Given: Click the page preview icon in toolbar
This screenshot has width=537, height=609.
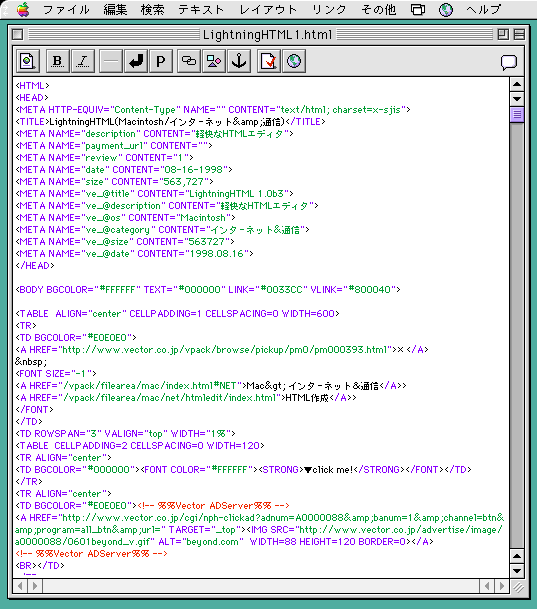Looking at the screenshot, I should pyautogui.click(x=28, y=61).
